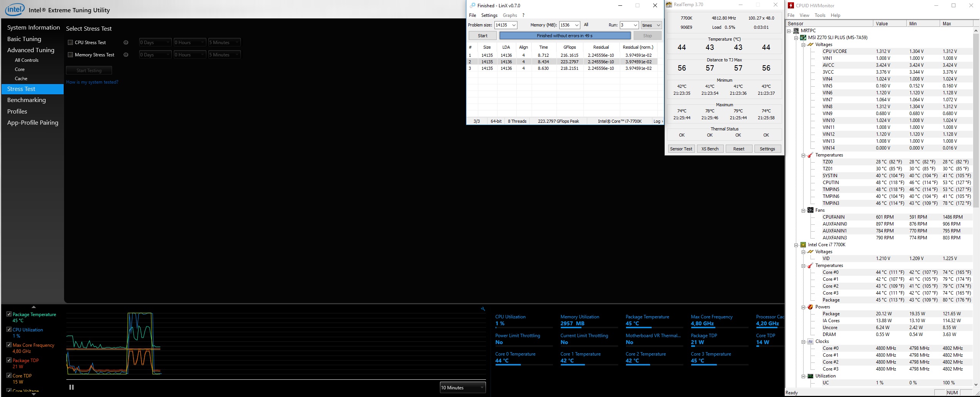Viewport: 980px width, 397px height.
Task: Enable the CPU Stress Test checkbox
Action: tap(70, 43)
